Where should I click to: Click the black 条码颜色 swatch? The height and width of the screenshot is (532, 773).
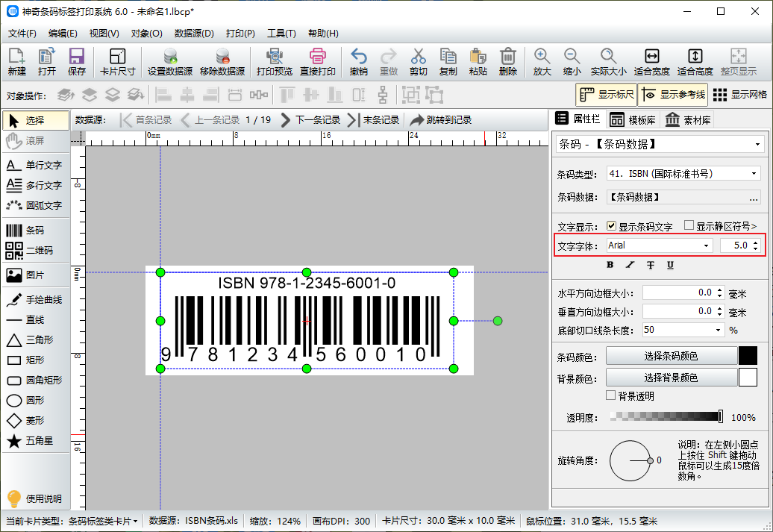[748, 356]
